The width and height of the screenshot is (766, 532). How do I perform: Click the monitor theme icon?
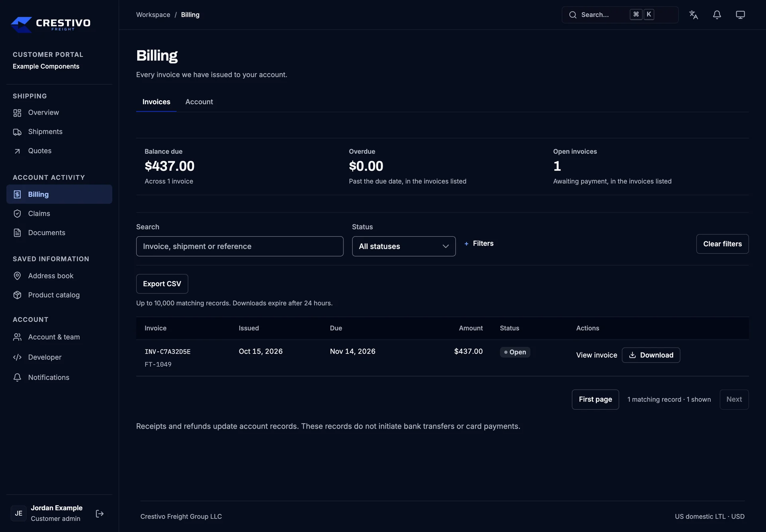[740, 15]
